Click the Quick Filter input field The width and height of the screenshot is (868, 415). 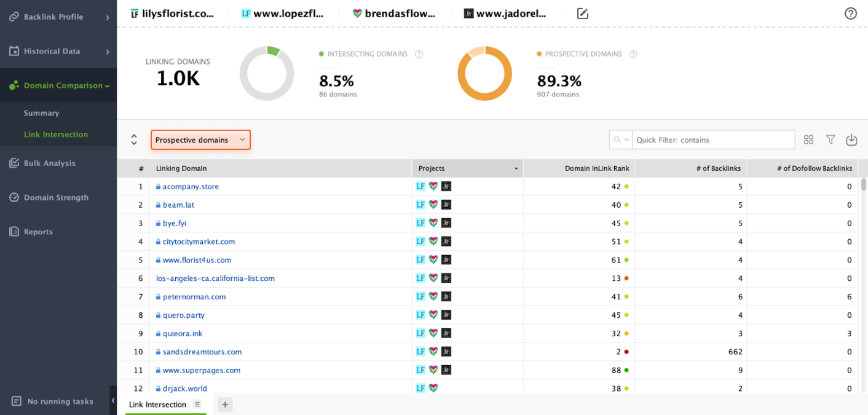(713, 140)
